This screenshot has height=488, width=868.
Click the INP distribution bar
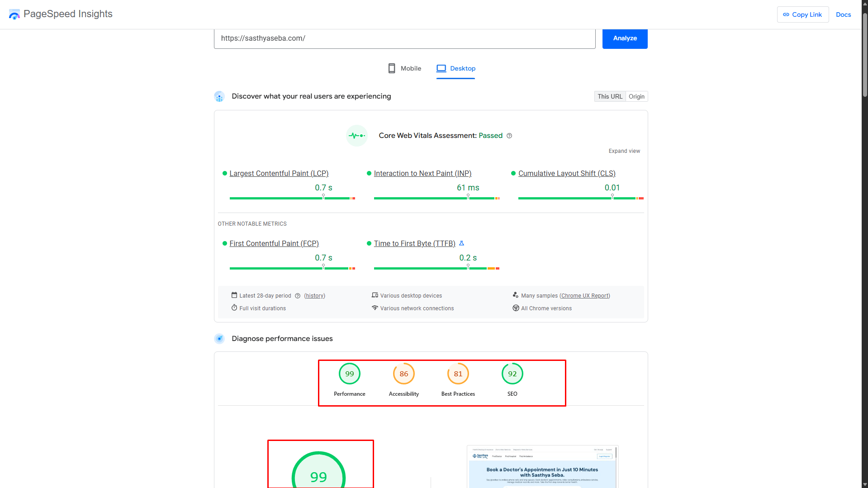pos(436,198)
